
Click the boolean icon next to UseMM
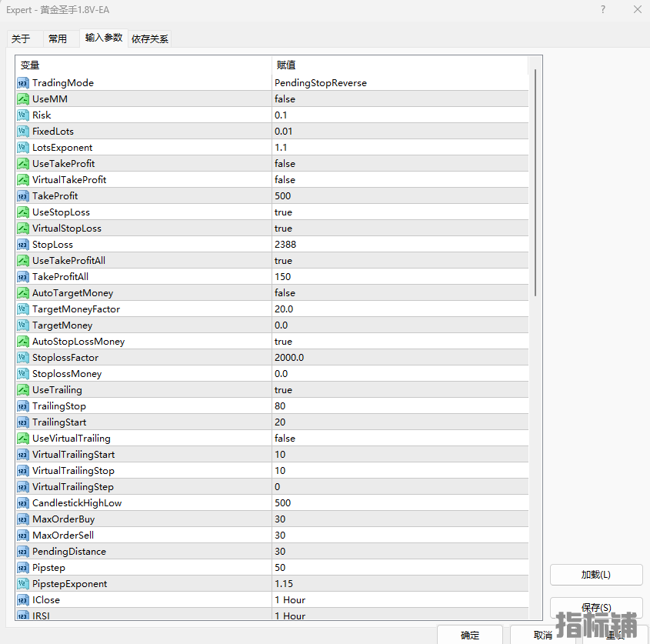click(23, 99)
